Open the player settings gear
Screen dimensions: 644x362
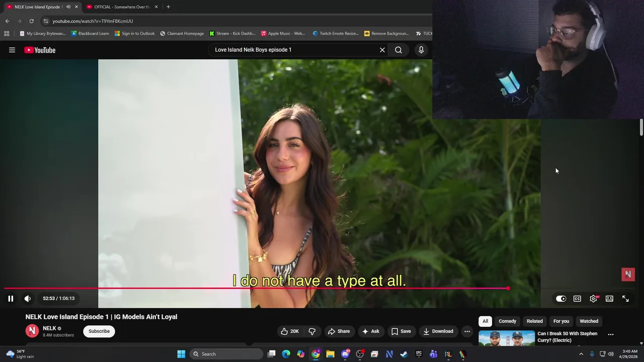pyautogui.click(x=594, y=299)
